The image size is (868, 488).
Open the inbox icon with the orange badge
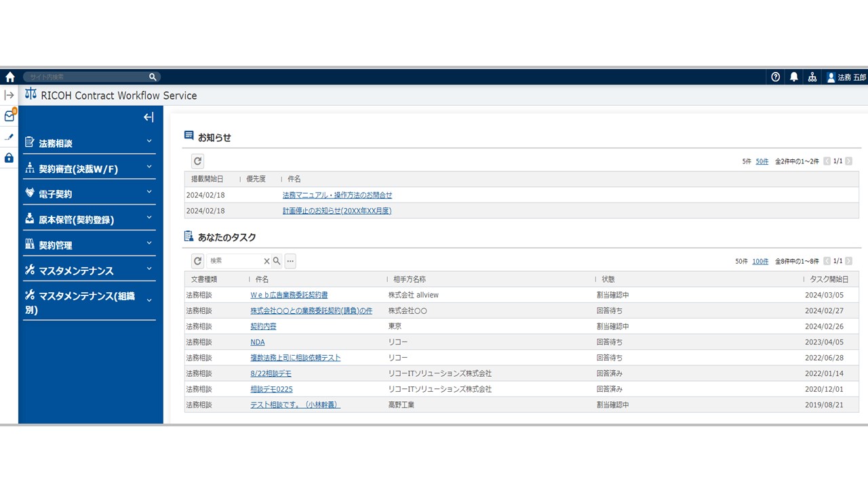pos(9,116)
